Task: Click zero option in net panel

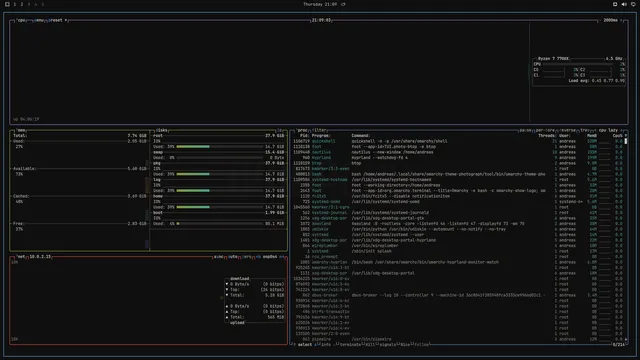Action: (x=247, y=257)
